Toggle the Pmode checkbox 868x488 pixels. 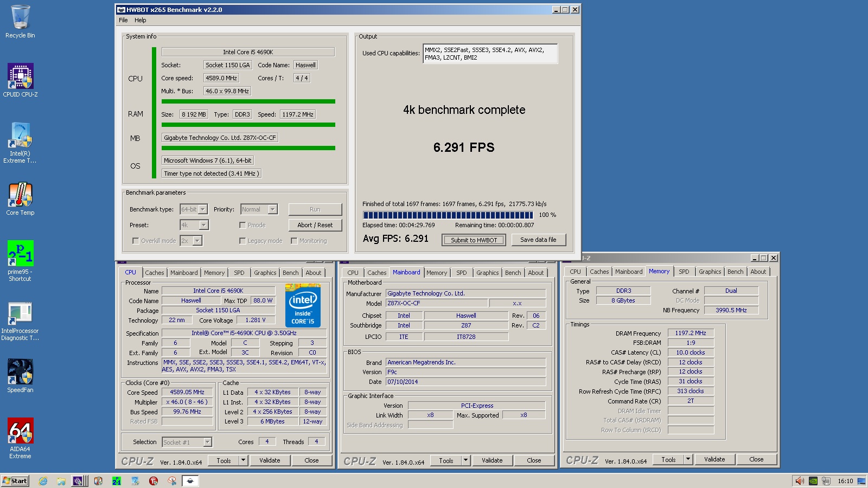tap(242, 225)
